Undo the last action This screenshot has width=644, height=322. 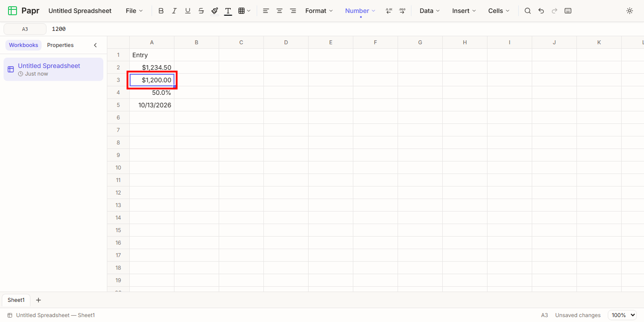pyautogui.click(x=541, y=11)
